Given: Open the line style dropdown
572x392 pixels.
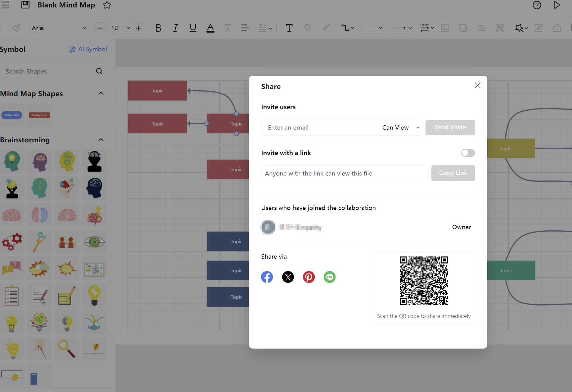Looking at the screenshot, I should coord(372,28).
